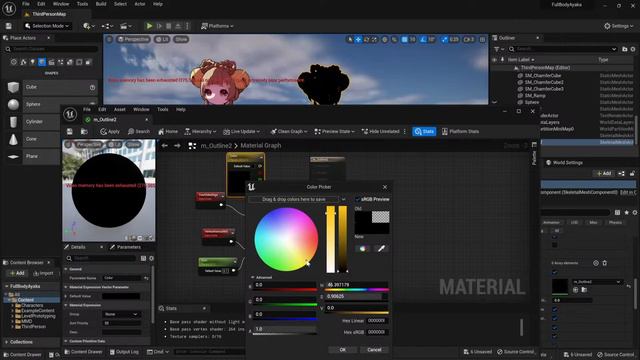Click the Stop simulation button

pos(169,26)
